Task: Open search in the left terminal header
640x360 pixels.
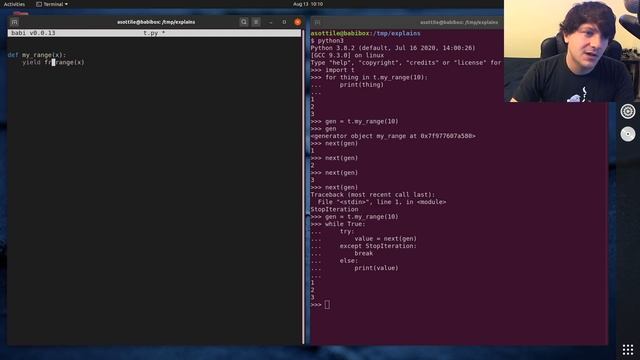Action: 244,22
